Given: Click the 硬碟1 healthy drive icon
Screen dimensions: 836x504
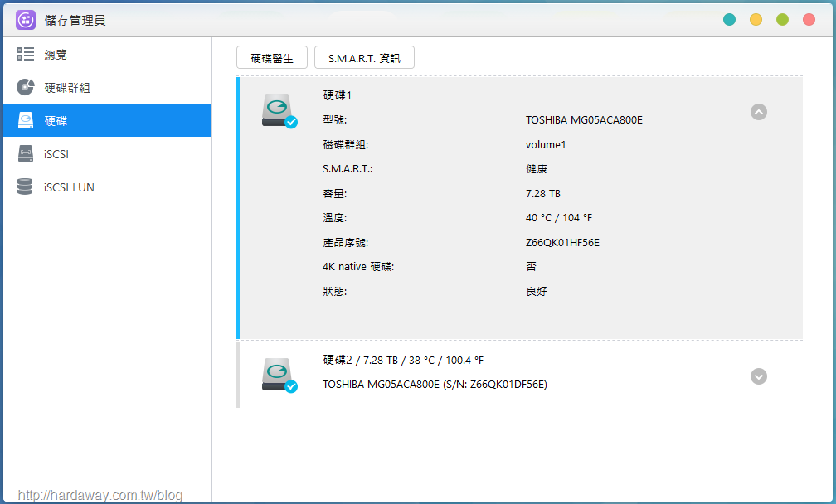Looking at the screenshot, I should click(x=279, y=111).
